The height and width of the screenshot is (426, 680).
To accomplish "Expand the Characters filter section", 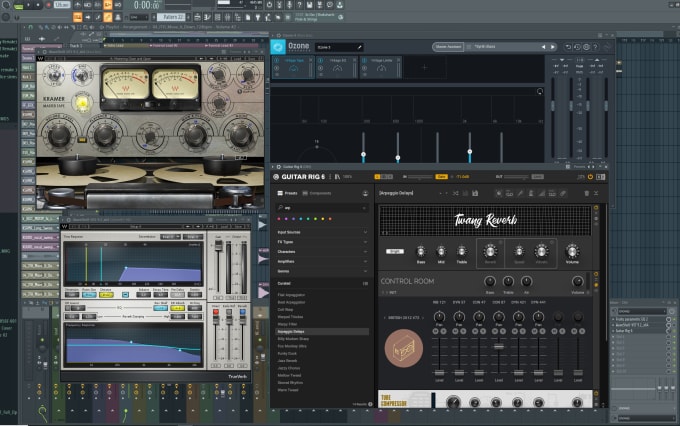I will point(323,252).
